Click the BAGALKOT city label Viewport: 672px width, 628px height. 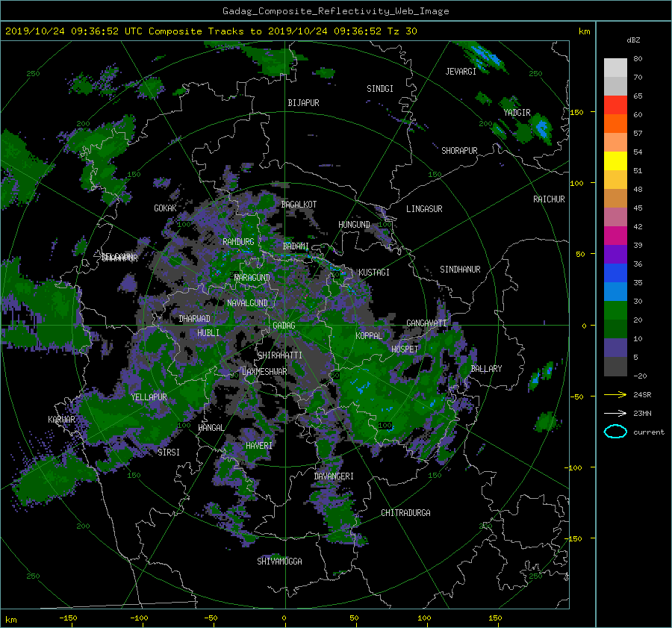point(299,205)
